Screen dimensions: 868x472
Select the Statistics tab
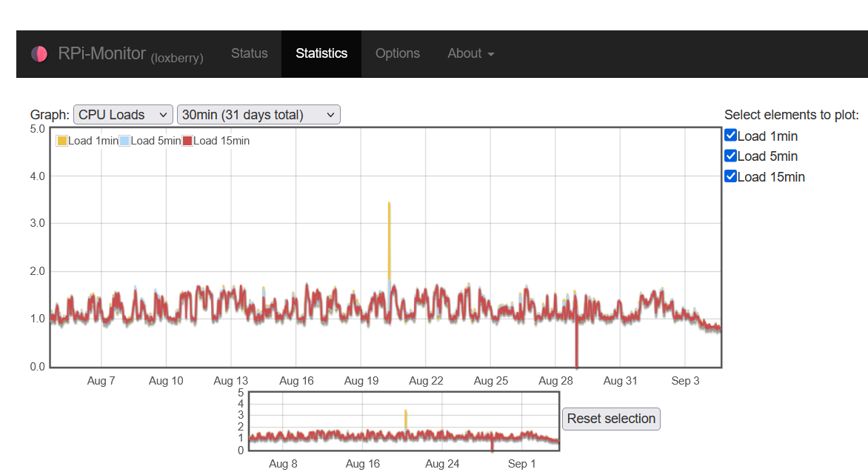point(321,53)
